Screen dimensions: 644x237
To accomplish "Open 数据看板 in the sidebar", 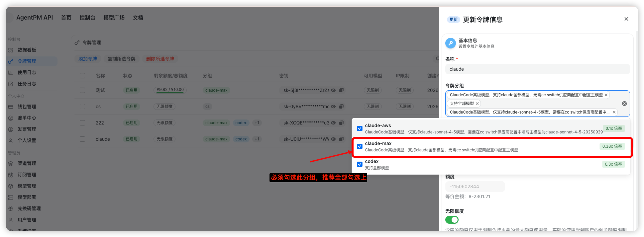I will coord(27,50).
